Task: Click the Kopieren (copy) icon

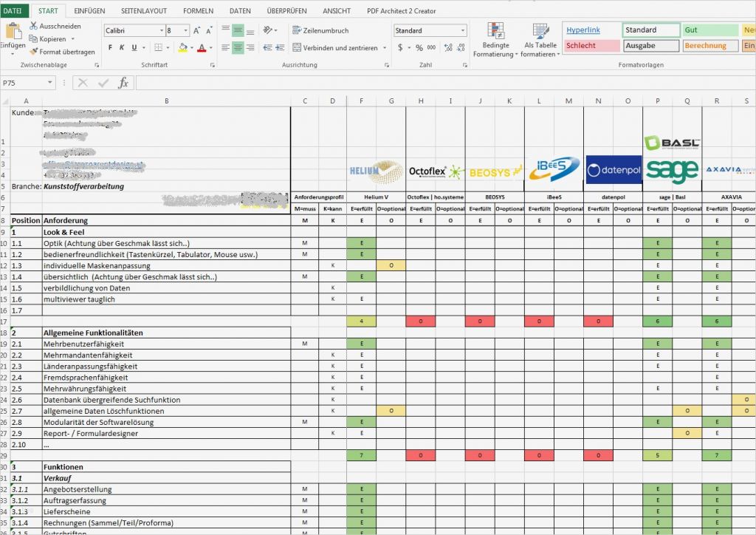Action: tap(32, 39)
